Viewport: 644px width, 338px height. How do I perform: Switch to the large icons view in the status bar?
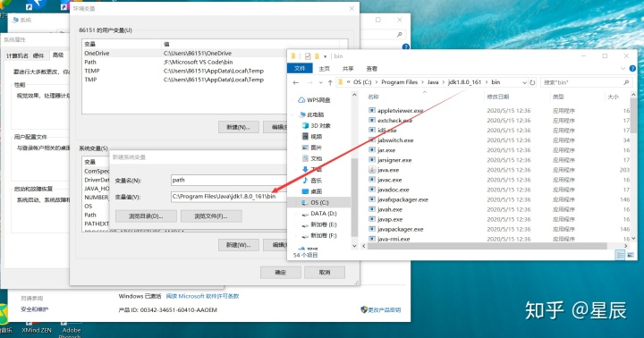tap(630, 256)
